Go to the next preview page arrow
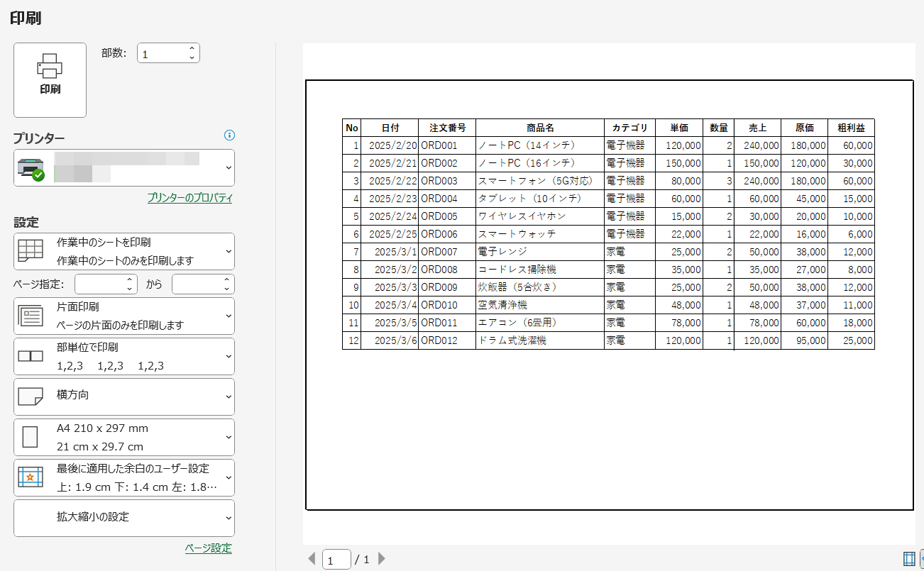Viewport: 924px width, 571px height. tap(382, 559)
